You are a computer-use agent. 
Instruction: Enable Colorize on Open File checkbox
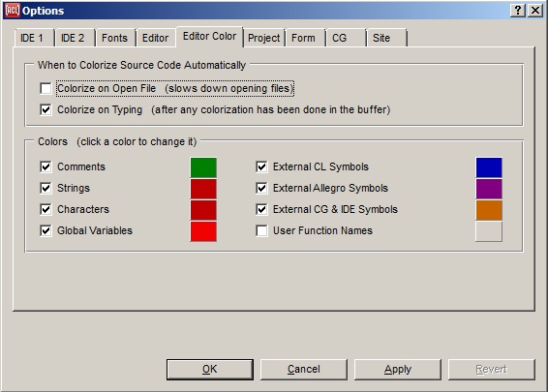[46, 88]
